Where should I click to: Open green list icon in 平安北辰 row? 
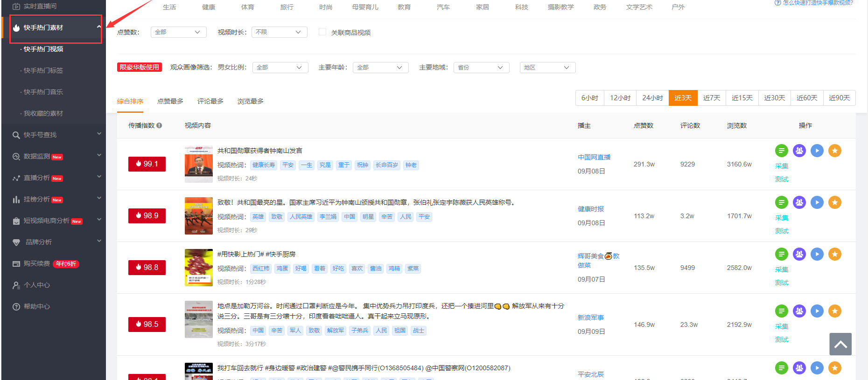[x=782, y=368]
